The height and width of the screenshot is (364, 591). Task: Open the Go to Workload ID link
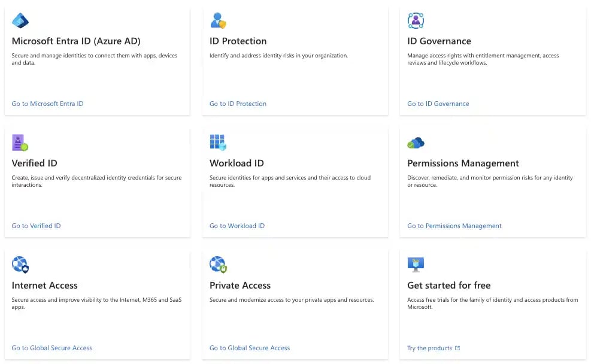237,226
